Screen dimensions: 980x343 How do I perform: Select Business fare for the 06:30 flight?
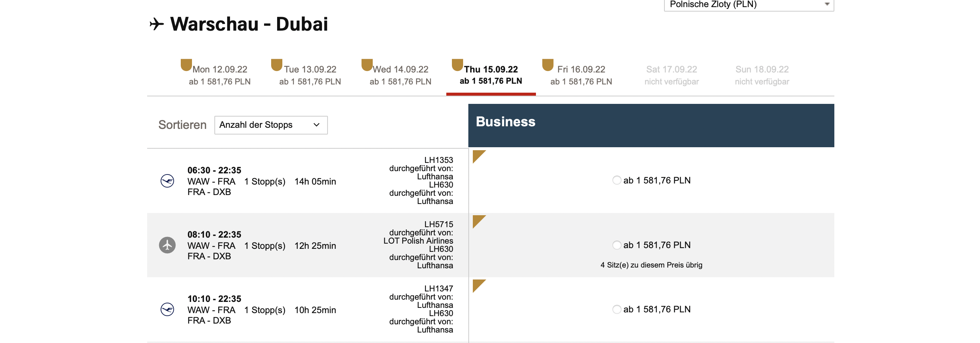[616, 180]
